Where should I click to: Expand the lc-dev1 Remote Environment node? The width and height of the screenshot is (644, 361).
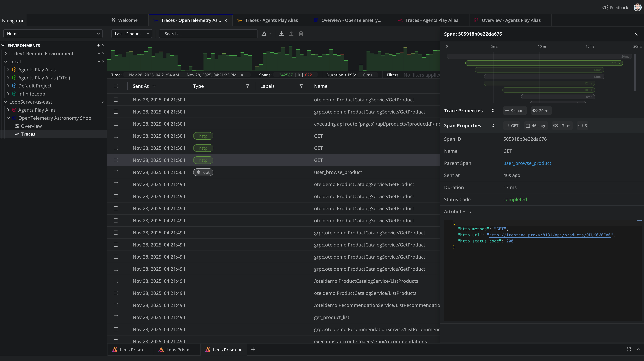click(6, 53)
